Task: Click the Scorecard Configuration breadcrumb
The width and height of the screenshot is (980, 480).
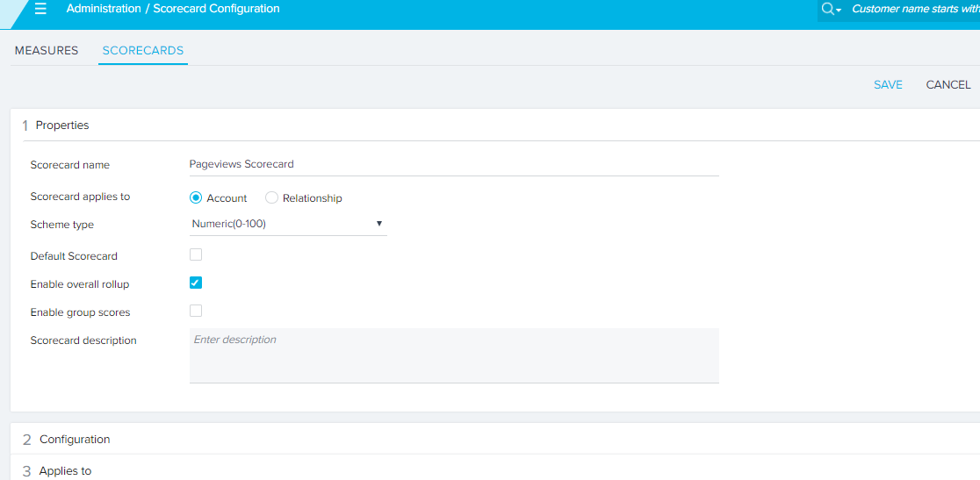Action: coord(216,9)
